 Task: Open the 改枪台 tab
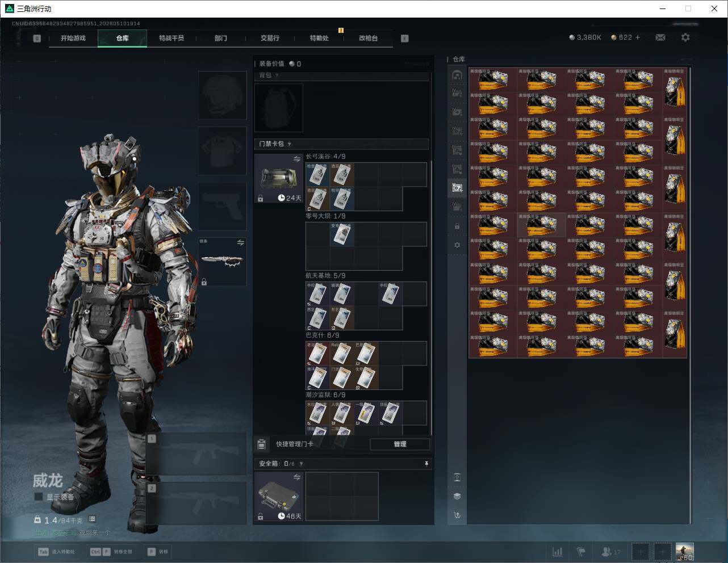(368, 38)
